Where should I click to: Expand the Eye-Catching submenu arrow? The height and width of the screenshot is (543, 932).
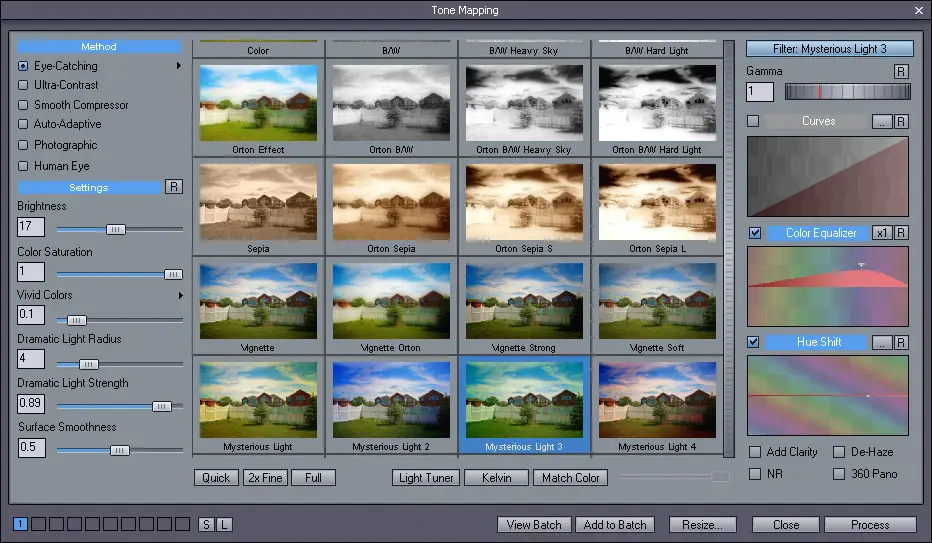tap(178, 65)
